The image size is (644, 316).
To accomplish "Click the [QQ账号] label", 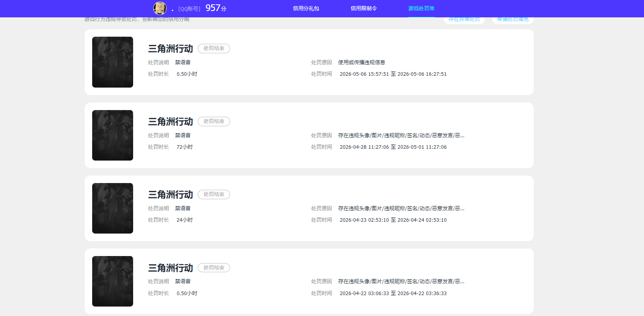I will pyautogui.click(x=189, y=9).
